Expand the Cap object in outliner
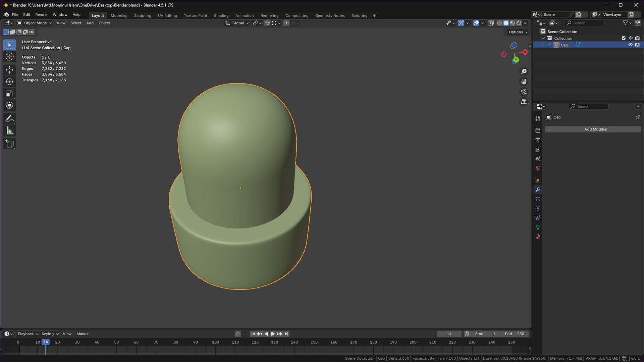Screen dimensions: 644x362 (x=549, y=45)
